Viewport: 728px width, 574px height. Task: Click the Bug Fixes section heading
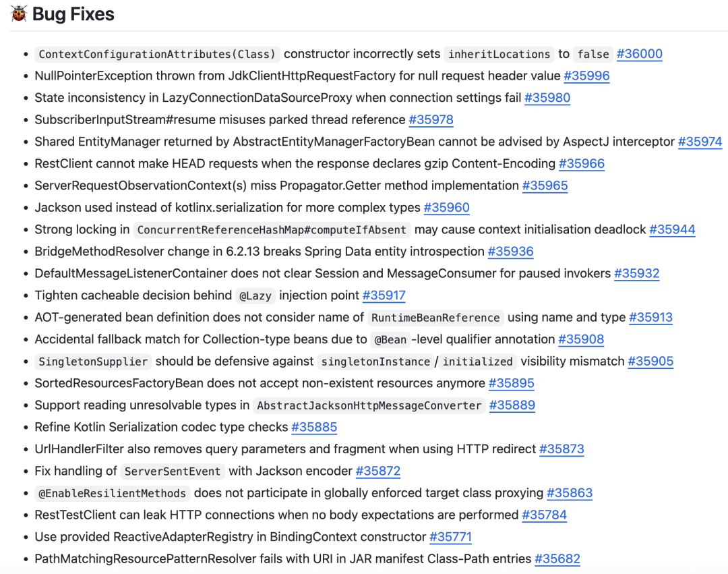[73, 14]
